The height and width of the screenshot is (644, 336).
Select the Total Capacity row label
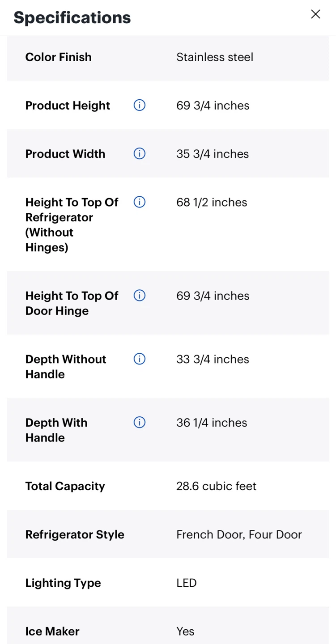65,486
